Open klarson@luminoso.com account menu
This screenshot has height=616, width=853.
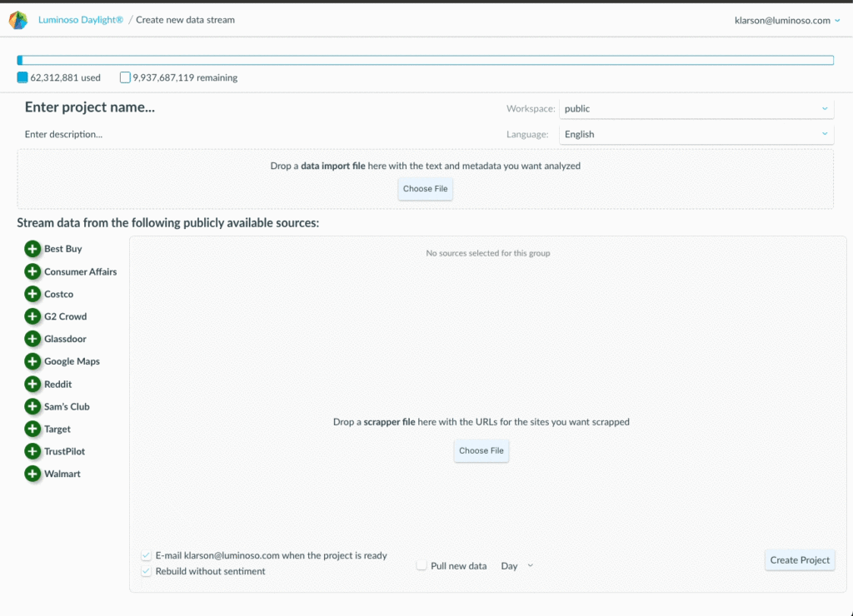coord(787,21)
